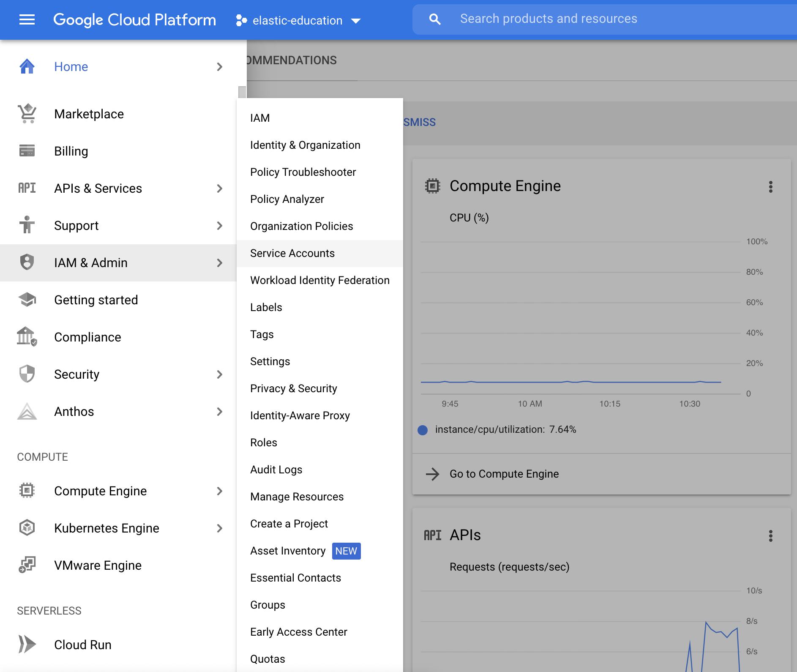Select Service Accounts from IAM submenu
The height and width of the screenshot is (672, 797).
[x=292, y=253]
